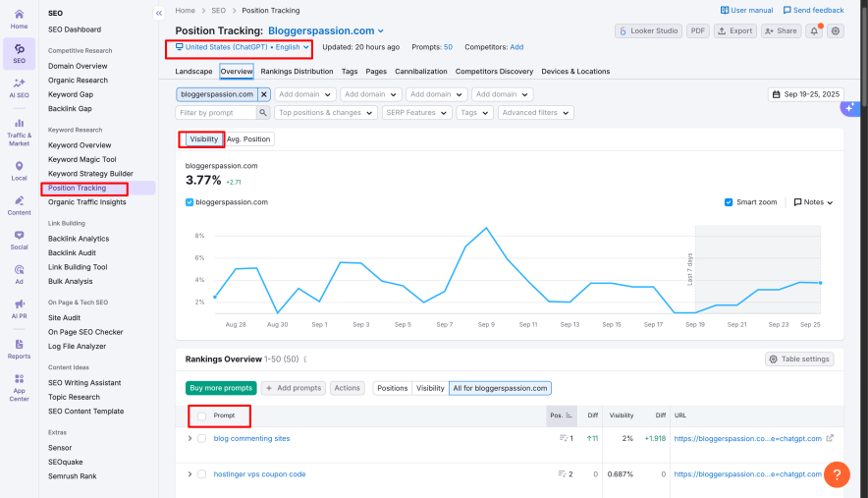Switch chart to Visibility
The image size is (868, 498).
click(x=203, y=139)
